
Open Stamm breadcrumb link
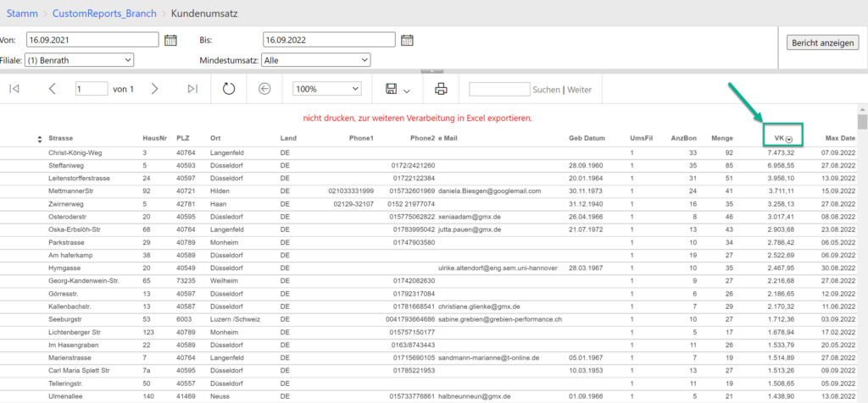pyautogui.click(x=21, y=14)
